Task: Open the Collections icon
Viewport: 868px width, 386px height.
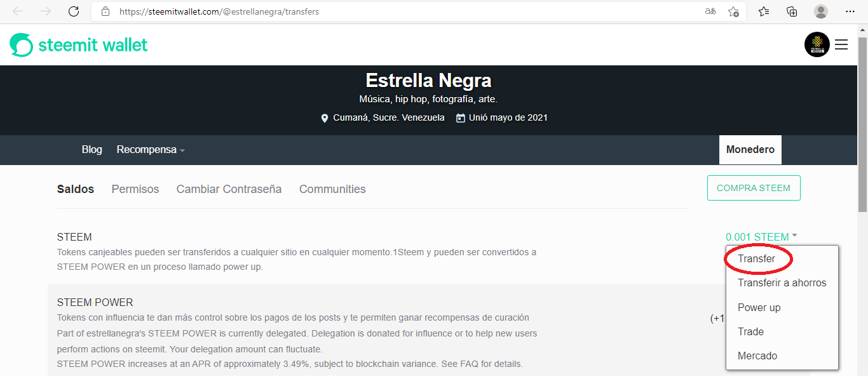Action: coord(792,11)
